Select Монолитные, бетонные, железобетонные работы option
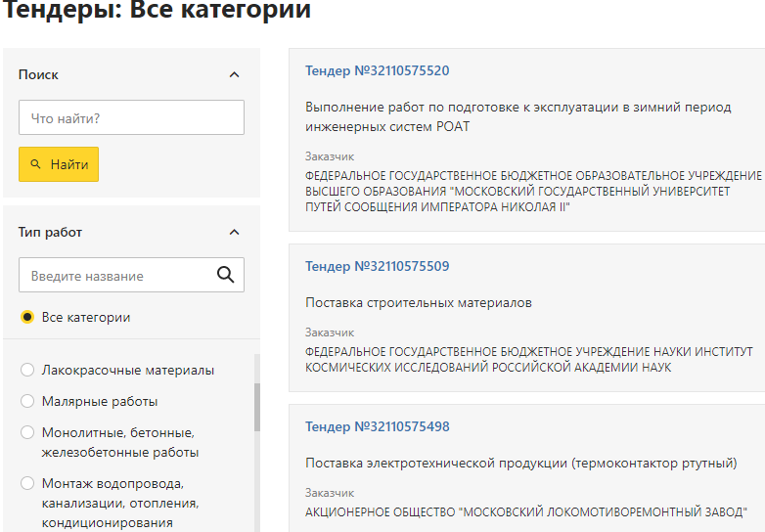Viewport: 765px width, 532px height. coord(27,432)
